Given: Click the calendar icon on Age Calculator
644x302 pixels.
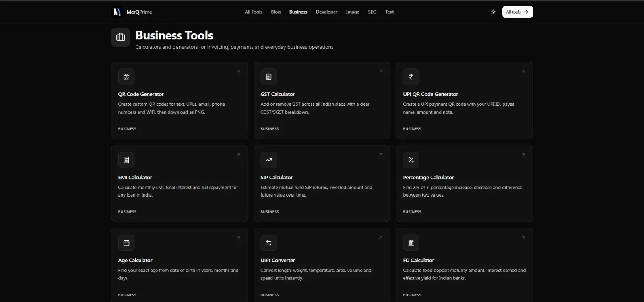Looking at the screenshot, I should click(126, 243).
